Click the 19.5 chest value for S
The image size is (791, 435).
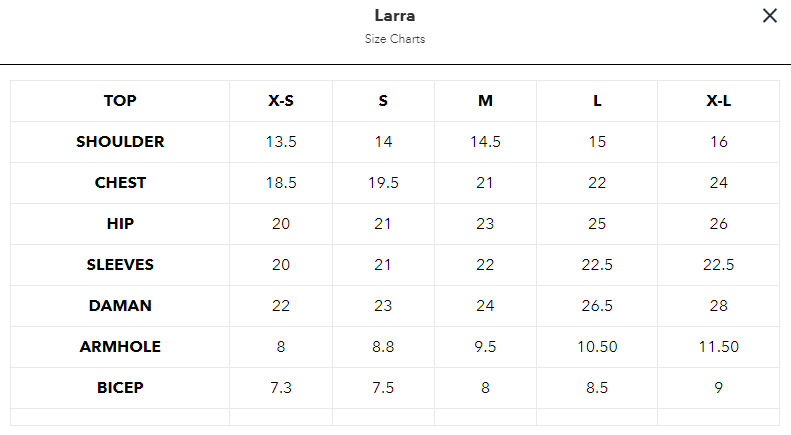click(383, 183)
